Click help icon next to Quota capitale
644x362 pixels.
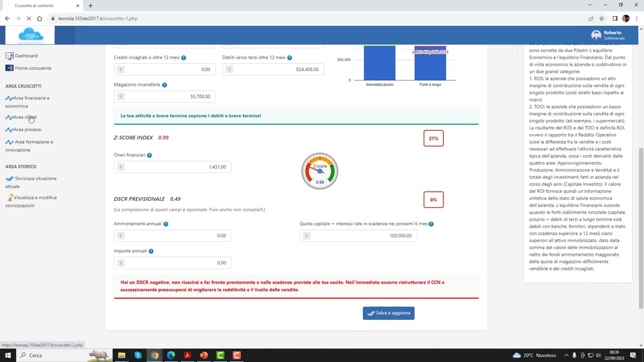pos(431,224)
